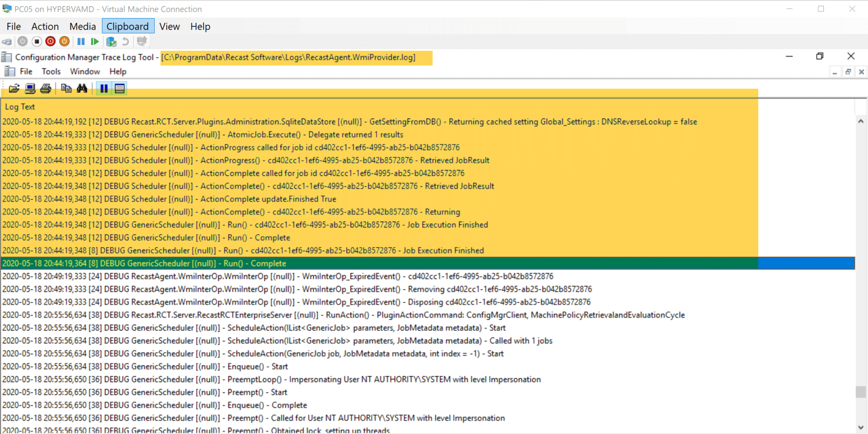This screenshot has width=868, height=434.
Task: Click scrollbar down arrow in log view
Action: click(861, 427)
